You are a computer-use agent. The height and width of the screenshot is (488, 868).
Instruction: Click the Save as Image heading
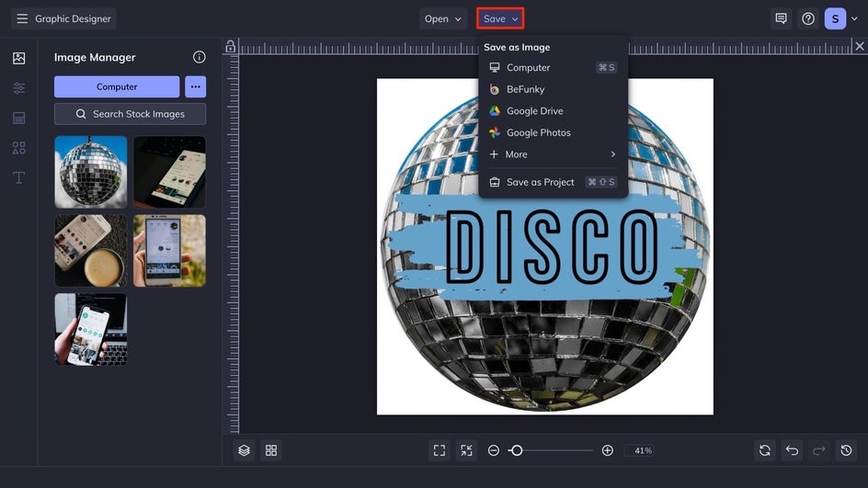[x=517, y=48]
